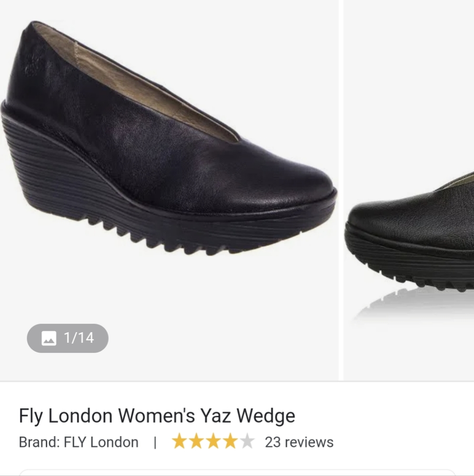Select the fourth gold rating star
474x476 pixels.
(x=230, y=441)
